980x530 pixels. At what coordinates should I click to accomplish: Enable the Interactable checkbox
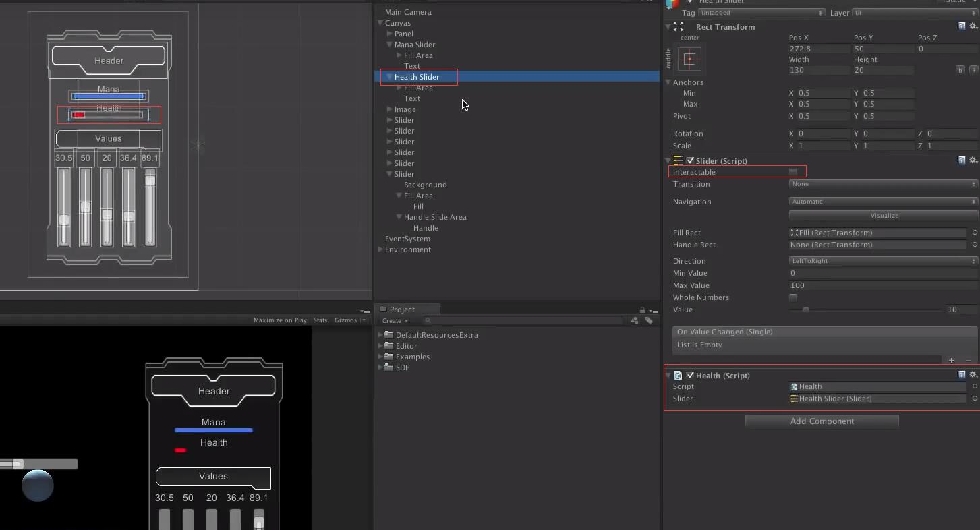[793, 172]
